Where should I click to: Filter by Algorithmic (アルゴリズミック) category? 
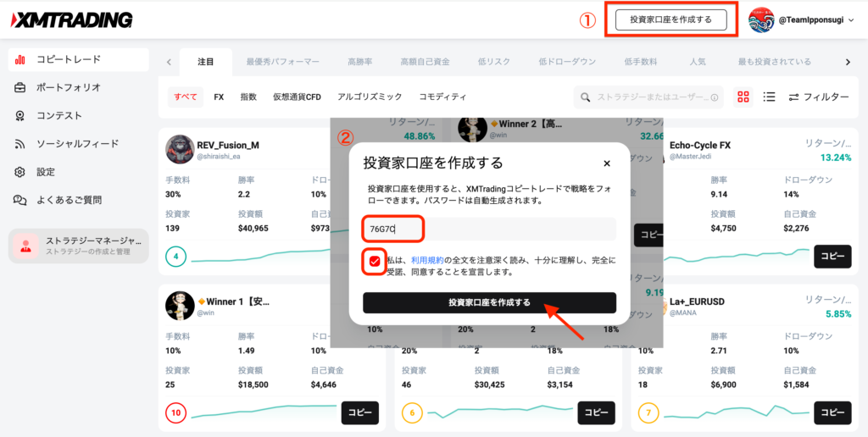(x=370, y=97)
